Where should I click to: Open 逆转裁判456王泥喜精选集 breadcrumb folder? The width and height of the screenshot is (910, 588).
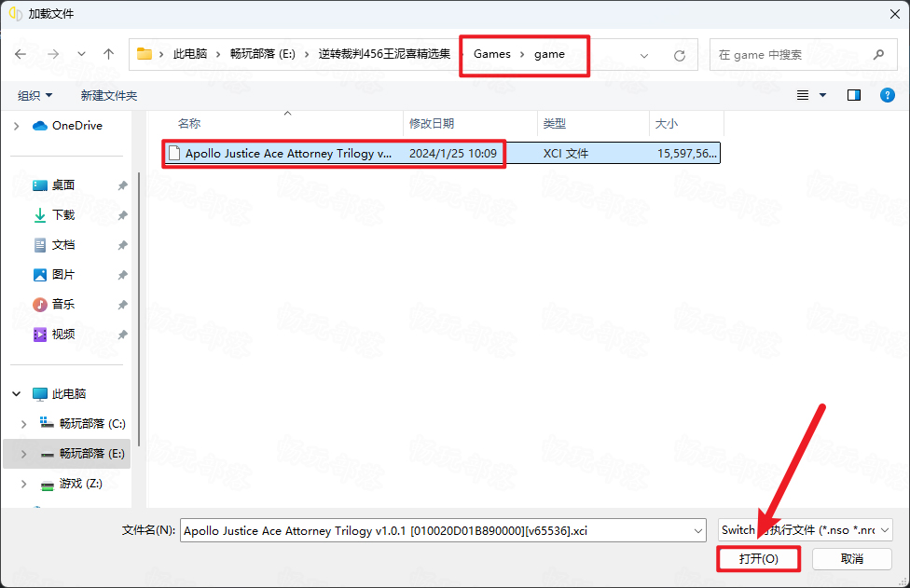point(384,54)
